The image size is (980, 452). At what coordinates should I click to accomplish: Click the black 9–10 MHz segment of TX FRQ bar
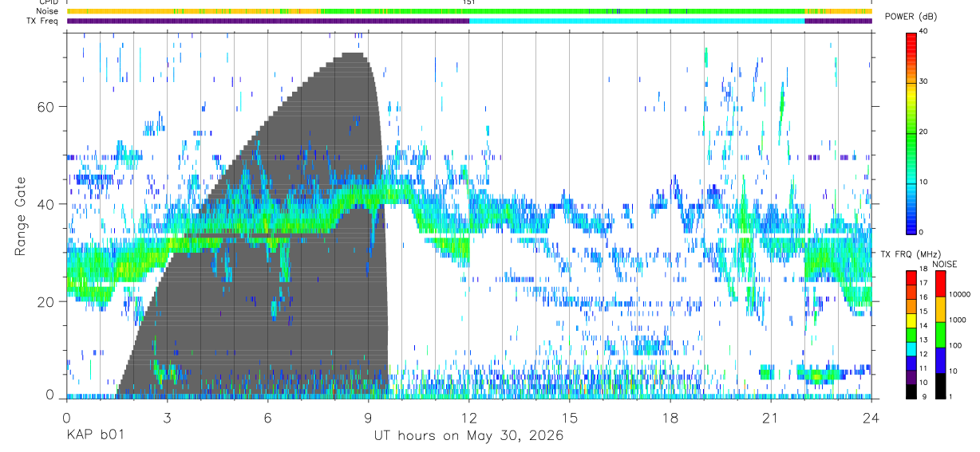pyautogui.click(x=911, y=391)
